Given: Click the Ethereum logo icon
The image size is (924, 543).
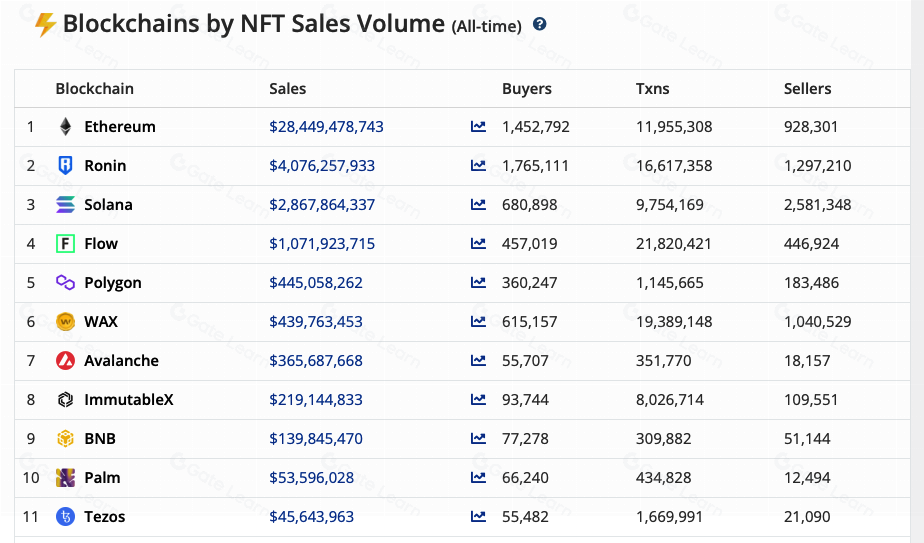Looking at the screenshot, I should pos(65,126).
